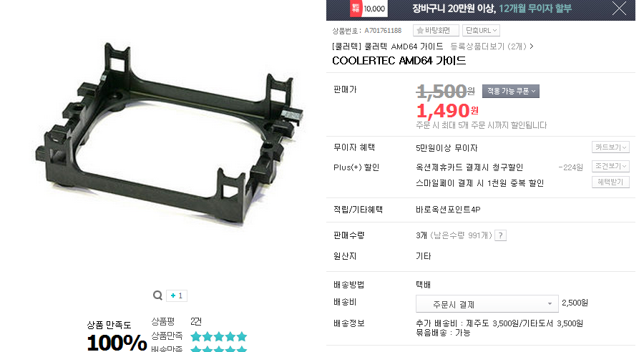Open the 카드보기 dropdown
644x352 pixels.
610,147
